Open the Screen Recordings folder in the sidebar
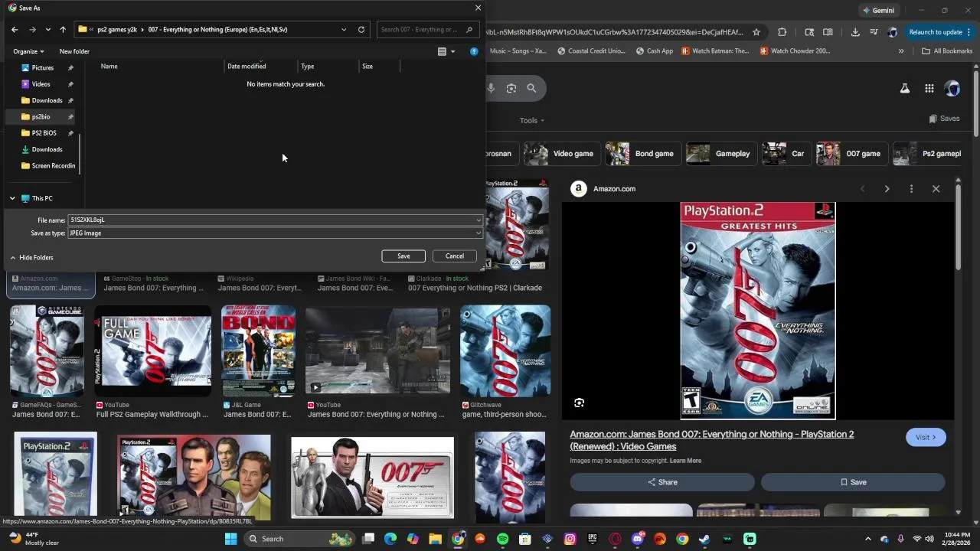This screenshot has height=551, width=980. 48,165
